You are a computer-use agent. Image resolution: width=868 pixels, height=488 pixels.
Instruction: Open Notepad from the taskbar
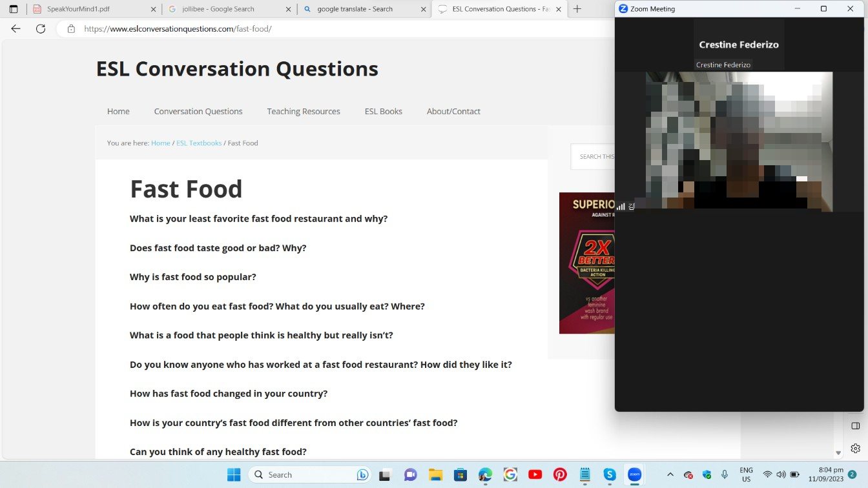point(585,474)
